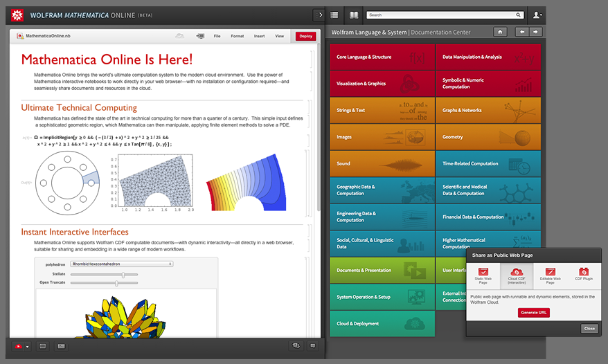Open the Strings & Text tile

click(x=382, y=111)
